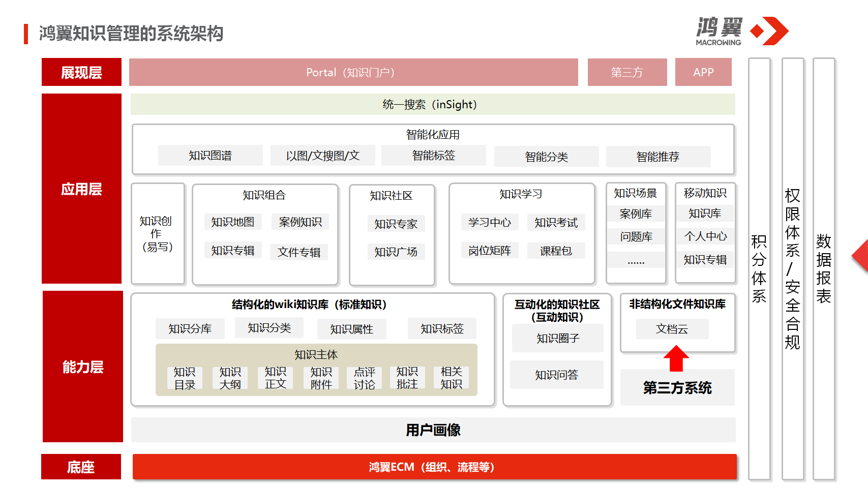Click the red triangle at right edge
This screenshot has width=868, height=488.
861,256
